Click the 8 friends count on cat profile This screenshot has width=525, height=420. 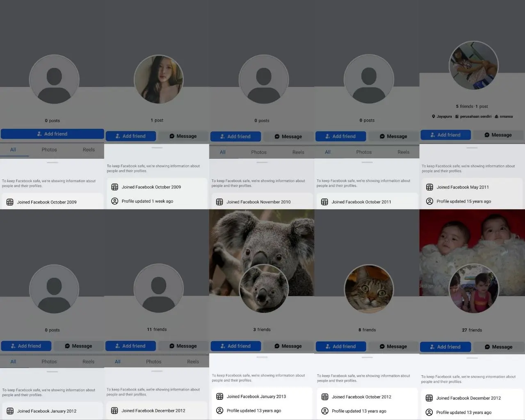(367, 330)
